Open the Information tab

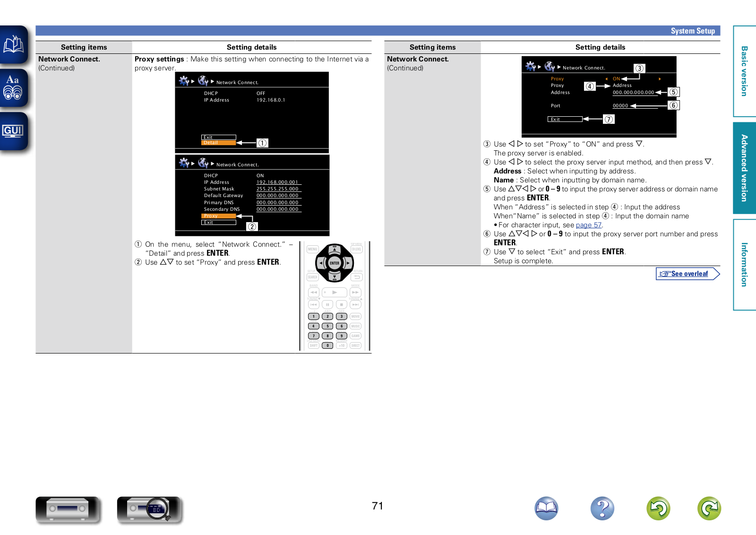tap(744, 264)
